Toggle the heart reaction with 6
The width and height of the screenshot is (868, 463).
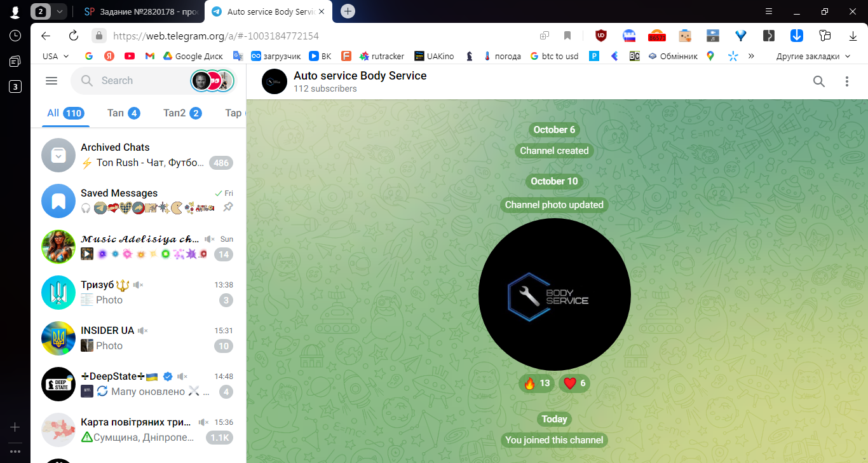(x=574, y=383)
